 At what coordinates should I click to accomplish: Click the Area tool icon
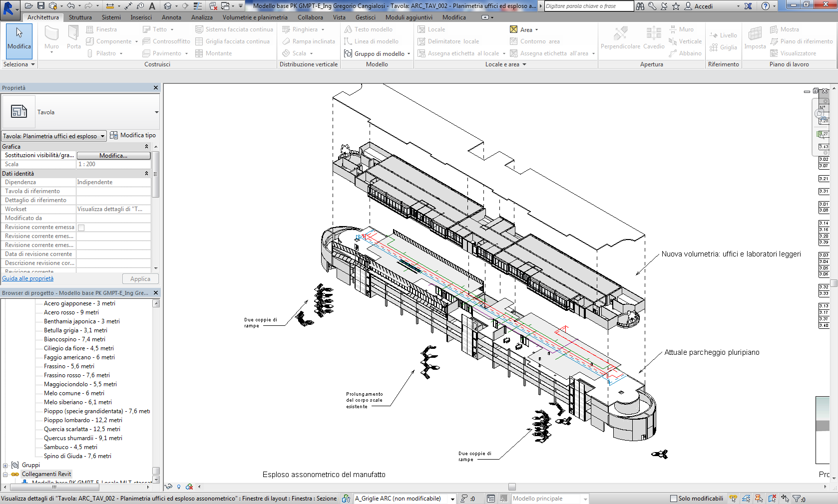513,29
